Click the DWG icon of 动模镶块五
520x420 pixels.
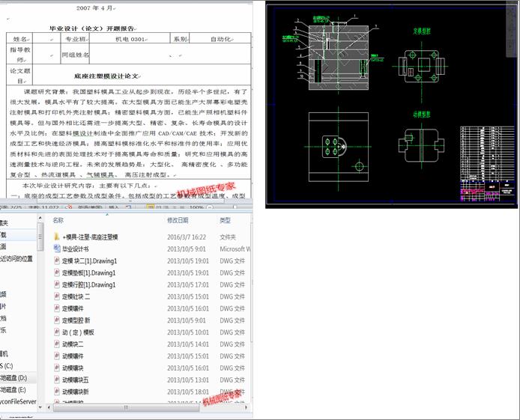(57, 380)
